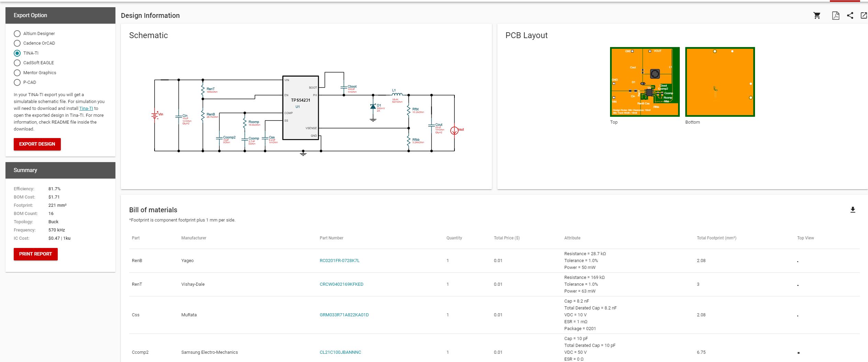The width and height of the screenshot is (868, 362).
Task: Click the Samsung Electro-Mechanics manufacturer cell
Action: [x=210, y=352]
